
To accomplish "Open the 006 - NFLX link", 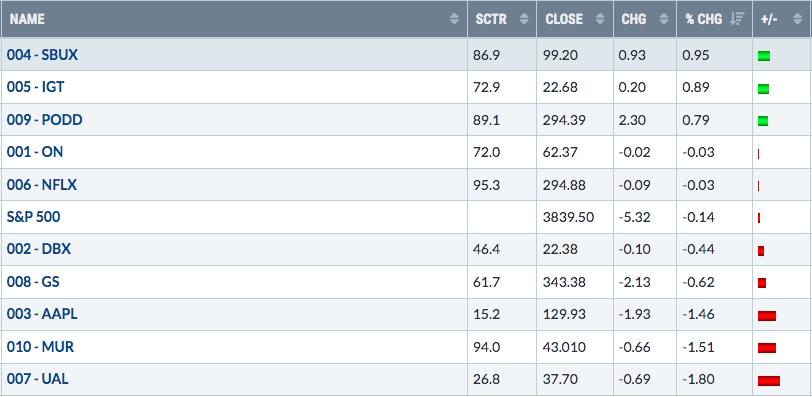I will (x=42, y=185).
